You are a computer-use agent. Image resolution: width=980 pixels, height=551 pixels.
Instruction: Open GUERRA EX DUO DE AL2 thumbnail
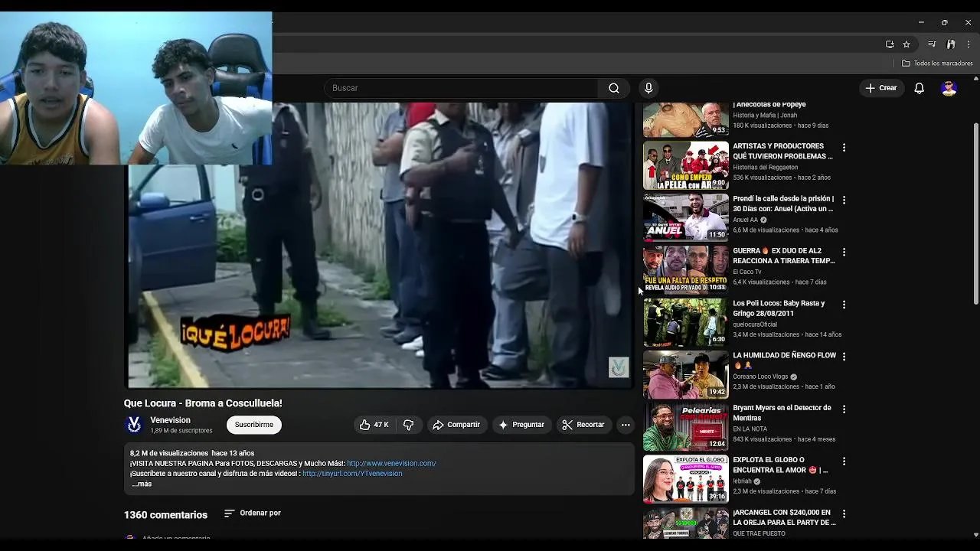point(686,270)
